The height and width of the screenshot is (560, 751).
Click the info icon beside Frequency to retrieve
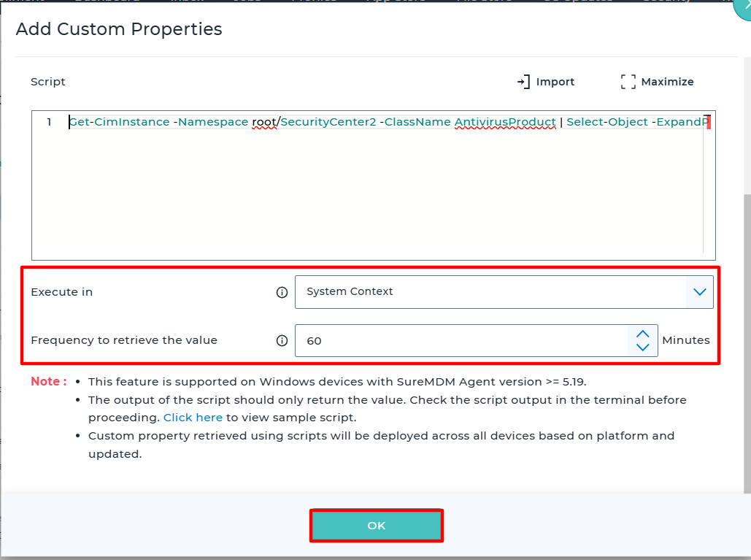[x=282, y=340]
